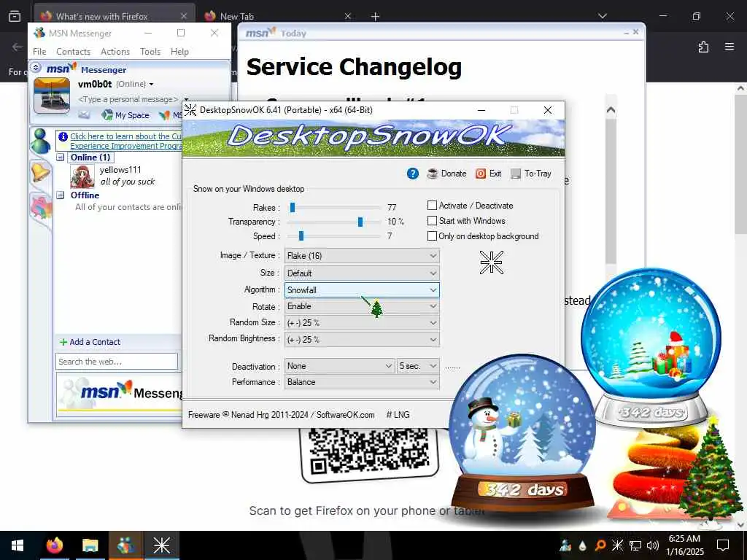Screen dimensions: 747x560
Task: Send DesktopSnowOK To-Tray
Action: tap(531, 174)
